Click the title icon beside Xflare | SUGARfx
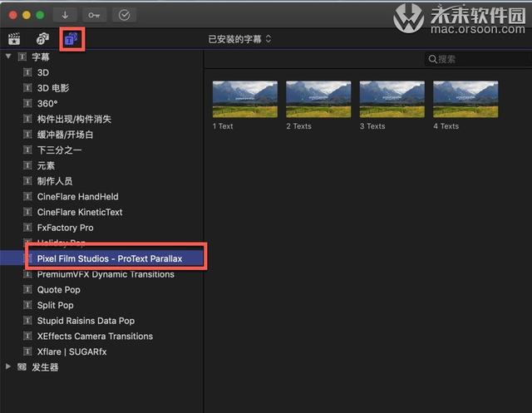 (x=27, y=352)
